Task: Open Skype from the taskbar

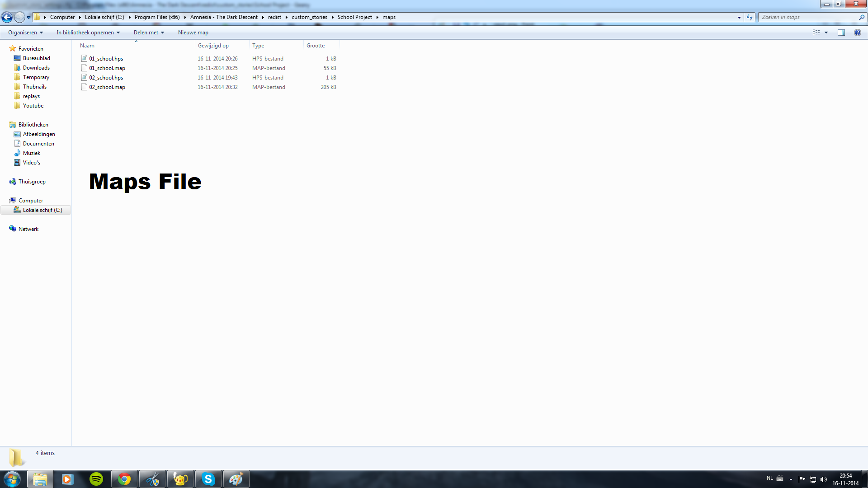Action: click(x=208, y=479)
